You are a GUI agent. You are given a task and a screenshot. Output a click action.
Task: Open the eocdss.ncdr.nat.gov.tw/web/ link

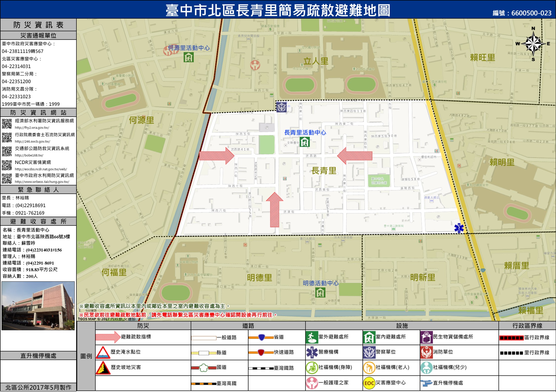point(41,169)
